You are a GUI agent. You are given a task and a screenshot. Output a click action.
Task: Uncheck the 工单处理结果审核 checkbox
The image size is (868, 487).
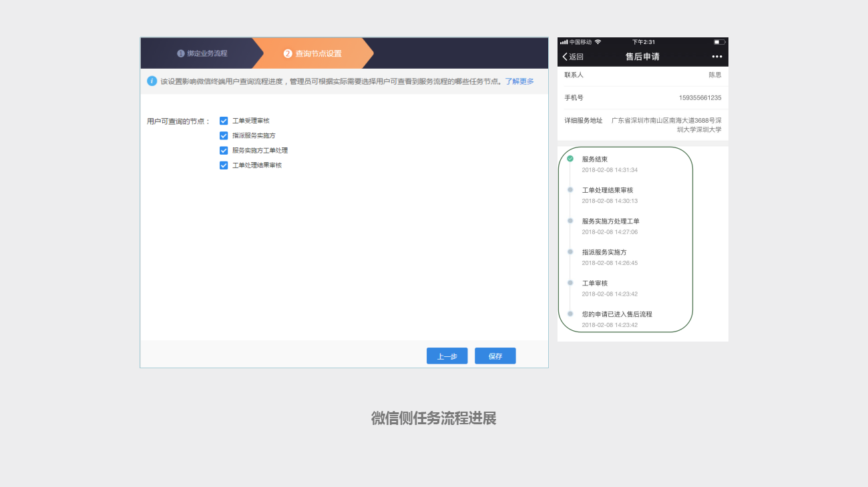224,165
